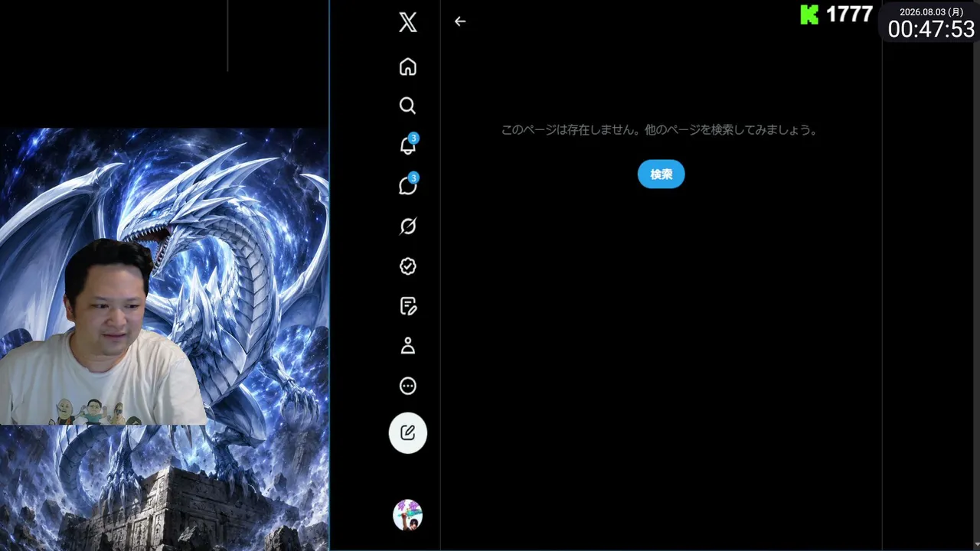Click the green K logo overlay
Screen dimensions: 980x551
809,15
